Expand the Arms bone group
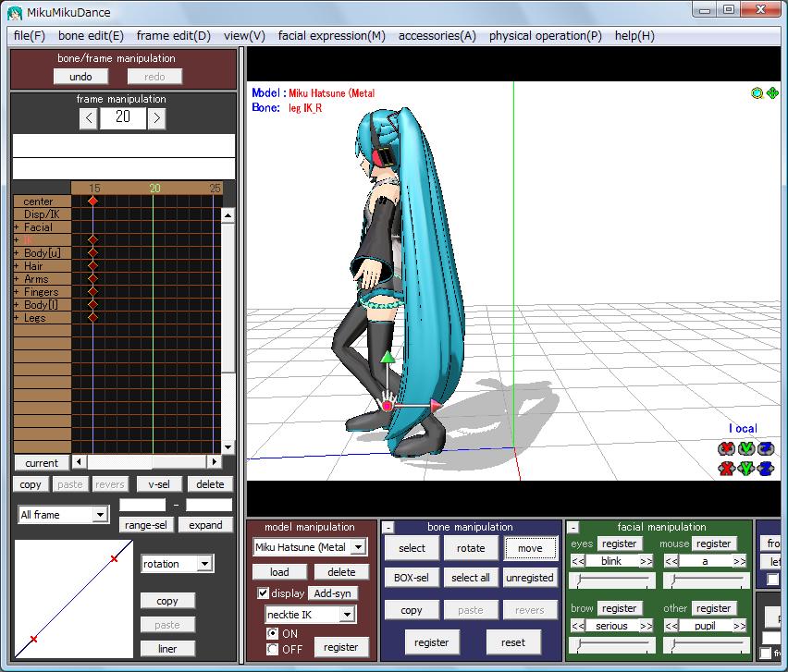The height and width of the screenshot is (672, 788). [x=17, y=279]
